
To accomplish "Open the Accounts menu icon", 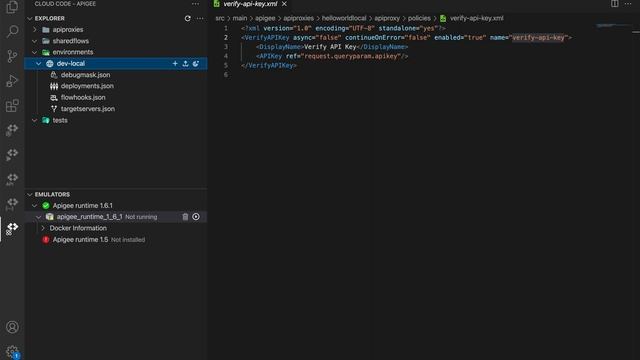I will pyautogui.click(x=12, y=327).
